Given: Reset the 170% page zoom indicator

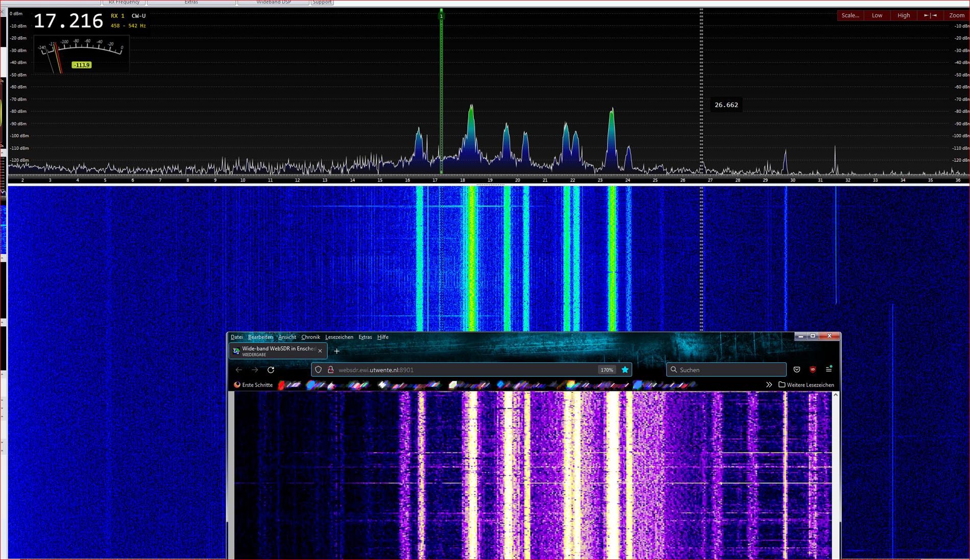Looking at the screenshot, I should click(x=607, y=370).
